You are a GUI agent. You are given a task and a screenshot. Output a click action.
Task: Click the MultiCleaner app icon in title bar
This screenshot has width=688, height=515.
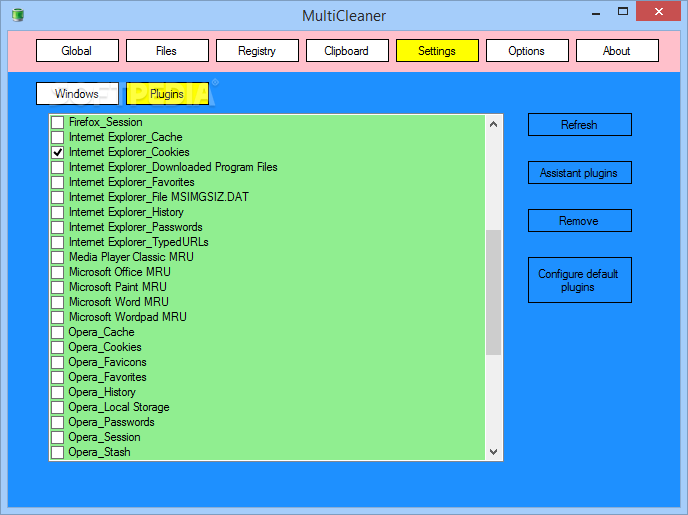[18, 14]
